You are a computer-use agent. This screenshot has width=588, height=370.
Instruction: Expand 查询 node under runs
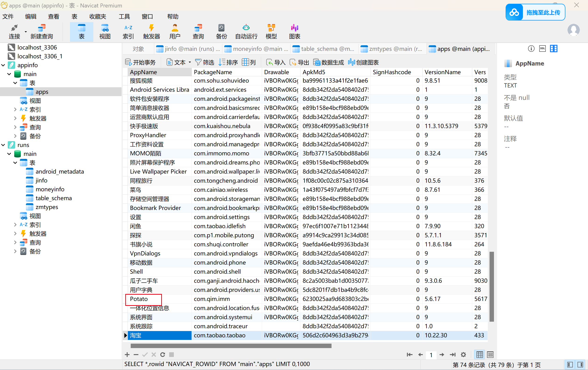15,242
